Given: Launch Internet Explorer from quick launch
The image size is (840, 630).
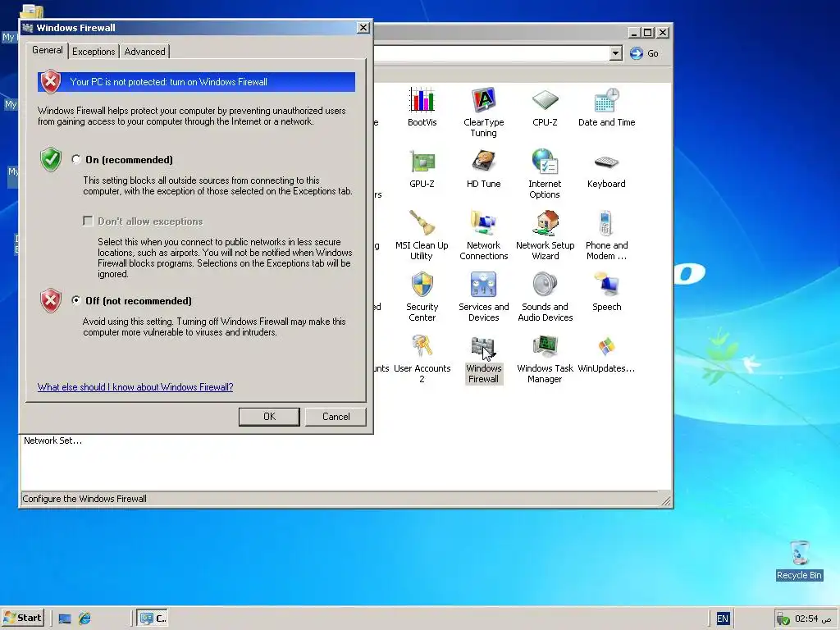Looking at the screenshot, I should point(84,619).
